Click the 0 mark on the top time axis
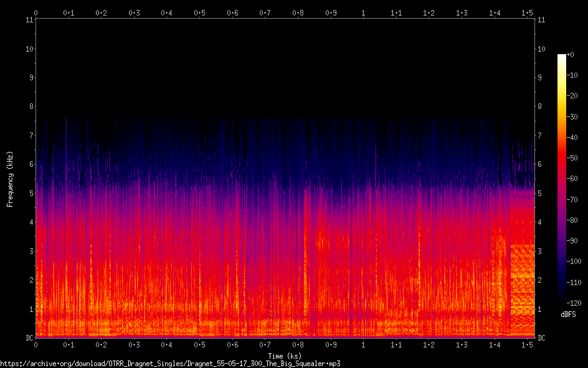The image size is (588, 368). (36, 12)
